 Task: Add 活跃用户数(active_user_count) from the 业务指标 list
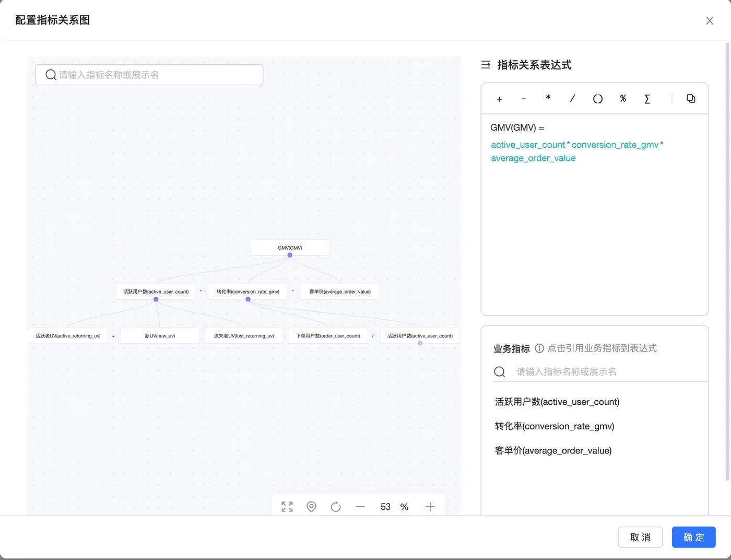pos(557,402)
